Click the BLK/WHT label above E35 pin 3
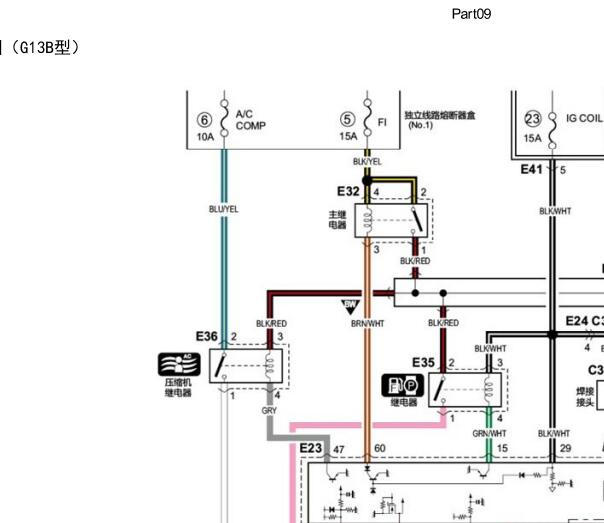 [490, 349]
